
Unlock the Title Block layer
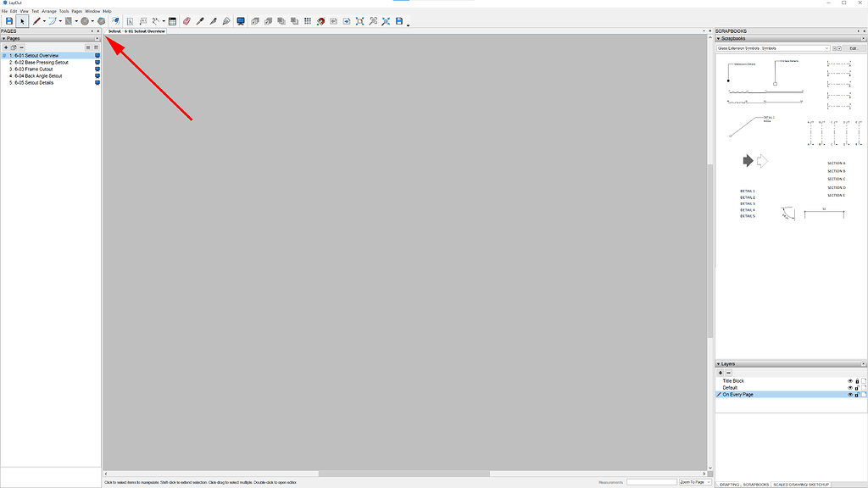pos(857,380)
